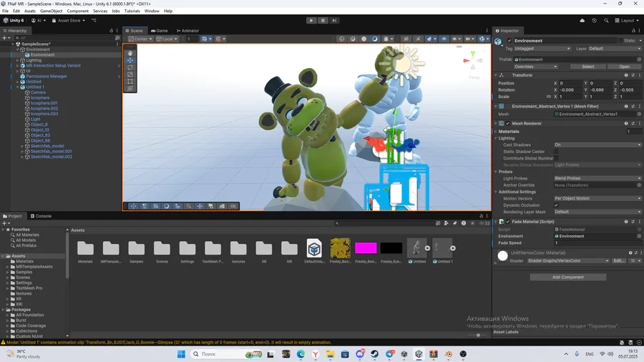Toggle Contribute Global Illumination checkbox

point(556,158)
